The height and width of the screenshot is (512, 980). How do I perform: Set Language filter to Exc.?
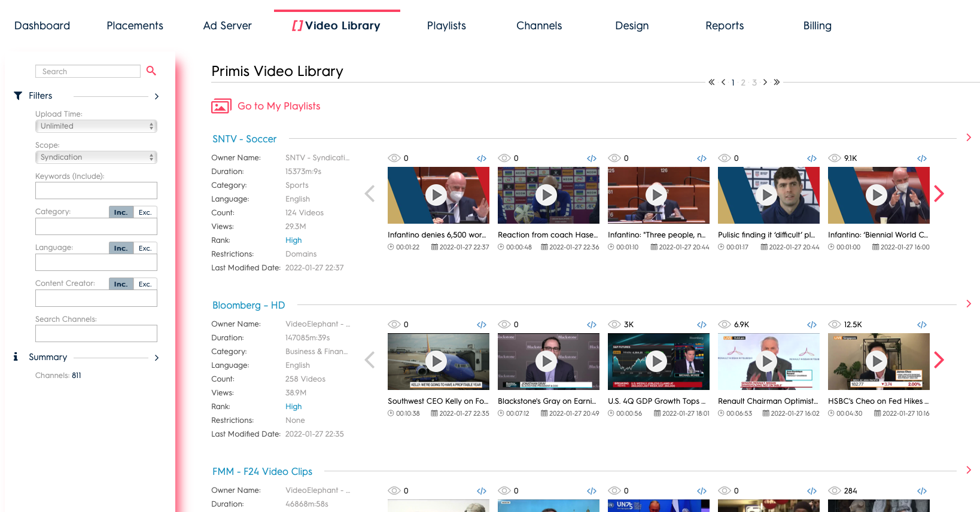[145, 248]
